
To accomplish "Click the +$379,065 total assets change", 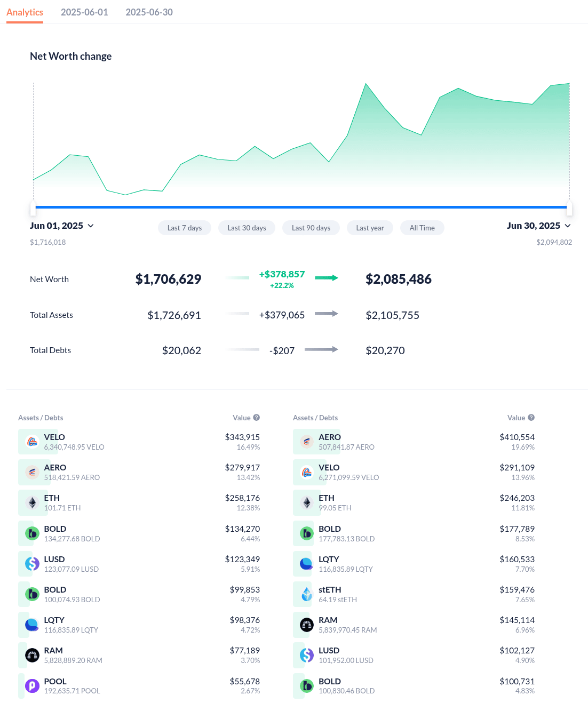I will tap(282, 315).
